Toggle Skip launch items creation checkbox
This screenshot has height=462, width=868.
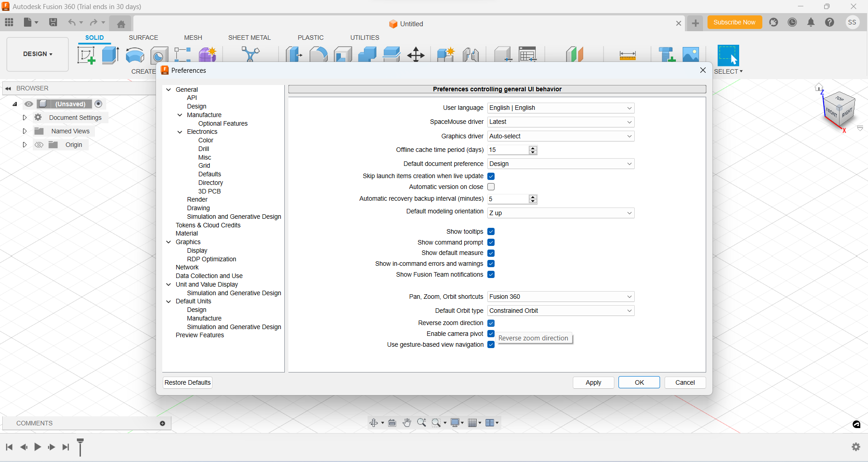click(x=491, y=176)
